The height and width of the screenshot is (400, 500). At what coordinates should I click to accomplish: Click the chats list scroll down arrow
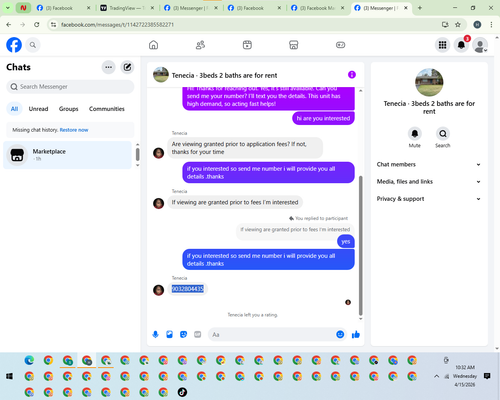pos(138,165)
